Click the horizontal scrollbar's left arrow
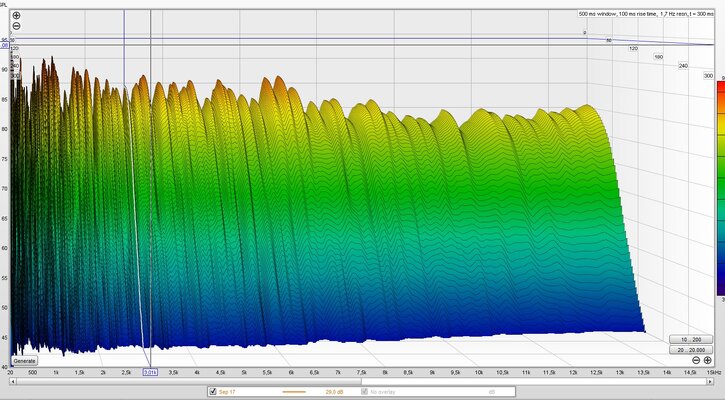 coord(12,382)
